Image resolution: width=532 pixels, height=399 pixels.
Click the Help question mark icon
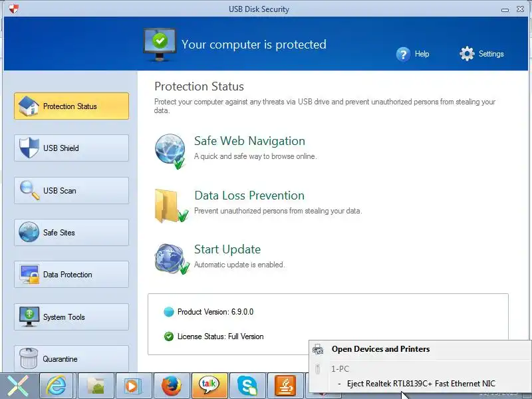coord(403,54)
